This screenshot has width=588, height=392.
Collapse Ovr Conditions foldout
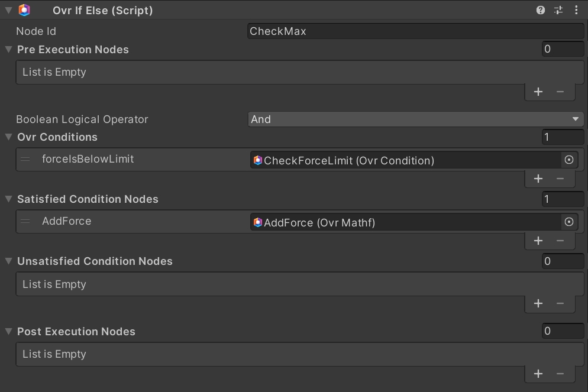point(9,137)
